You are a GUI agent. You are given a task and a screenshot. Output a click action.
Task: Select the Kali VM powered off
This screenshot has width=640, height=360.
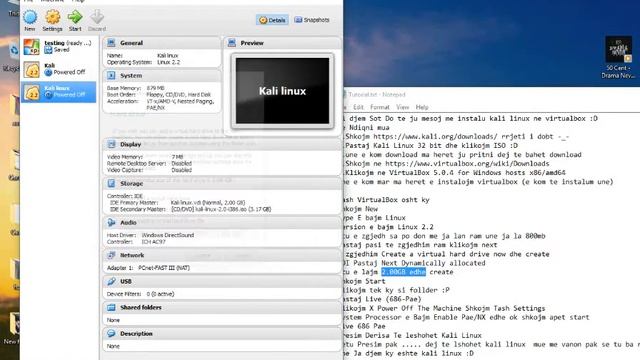(58, 69)
